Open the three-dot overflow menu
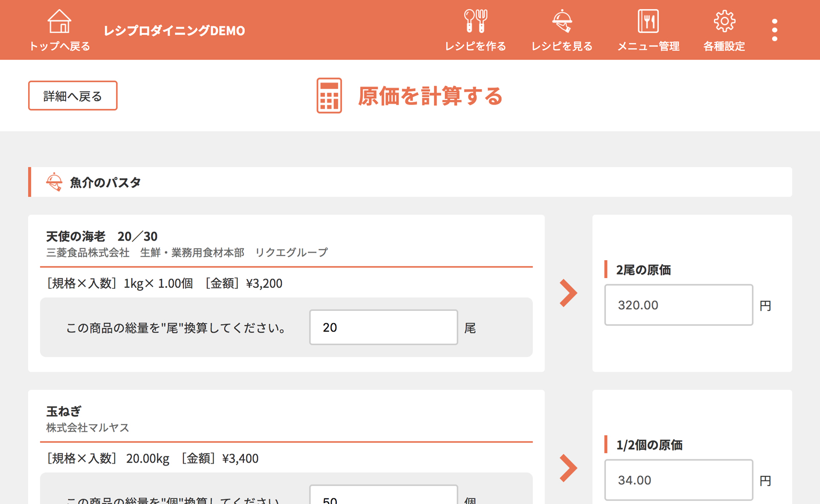The width and height of the screenshot is (820, 504). tap(774, 30)
